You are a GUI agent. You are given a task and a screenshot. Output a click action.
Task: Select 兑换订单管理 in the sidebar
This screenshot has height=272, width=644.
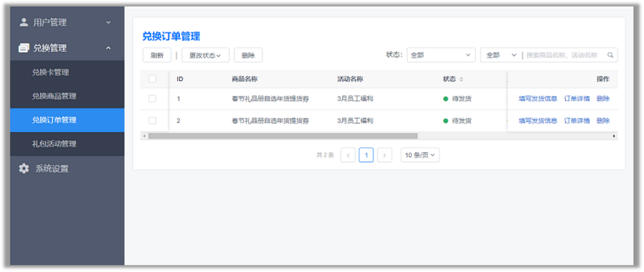point(68,120)
